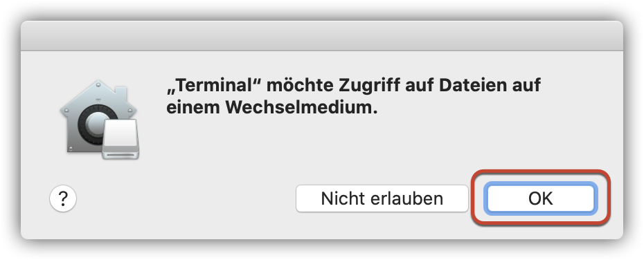This screenshot has height=260, width=644.
Task: Confirm access with the OK button
Action: tap(541, 198)
